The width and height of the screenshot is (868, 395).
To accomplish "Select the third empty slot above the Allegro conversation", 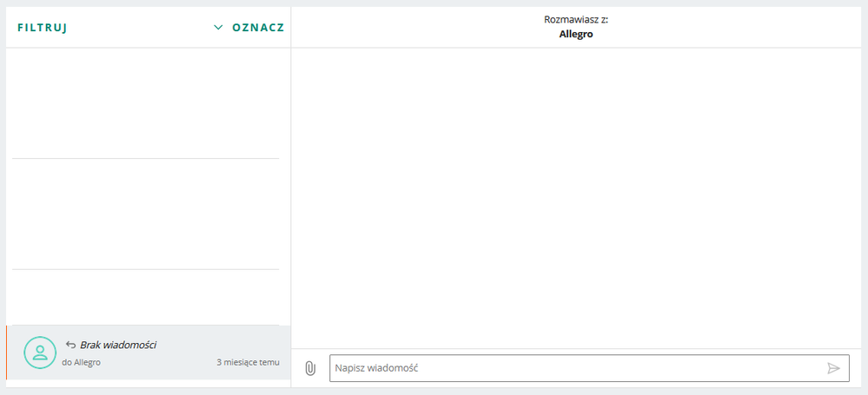I will [x=145, y=297].
